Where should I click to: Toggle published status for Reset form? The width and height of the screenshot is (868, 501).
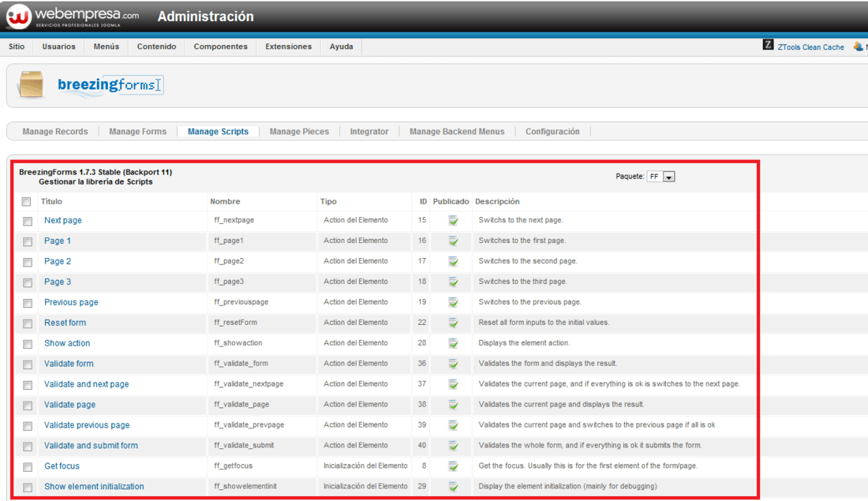coord(454,323)
